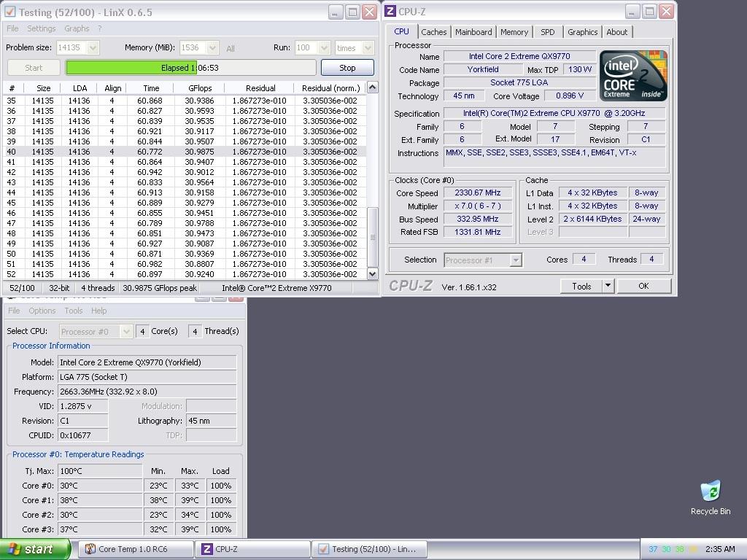The image size is (747, 560).
Task: Click the disabled Start button in LinX
Action: tap(34, 68)
